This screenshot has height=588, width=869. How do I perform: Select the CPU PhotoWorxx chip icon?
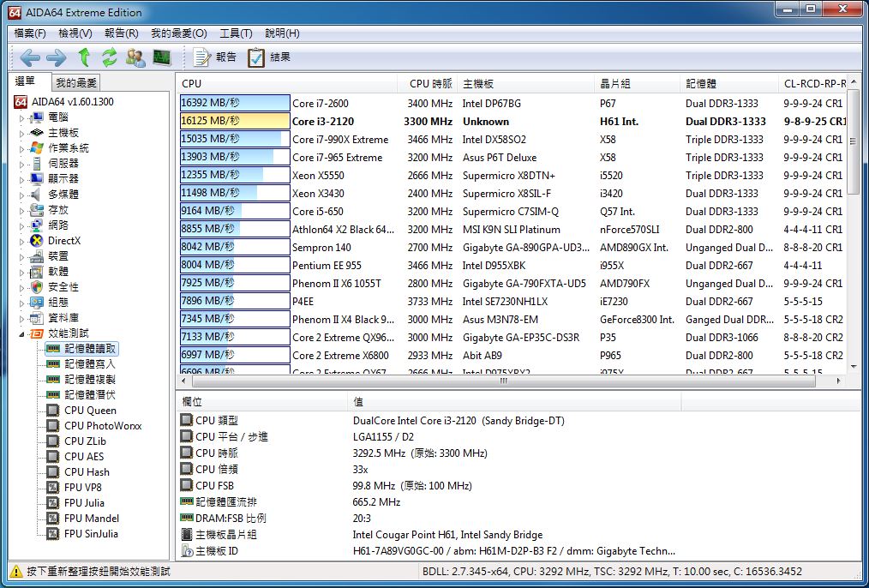(52, 426)
